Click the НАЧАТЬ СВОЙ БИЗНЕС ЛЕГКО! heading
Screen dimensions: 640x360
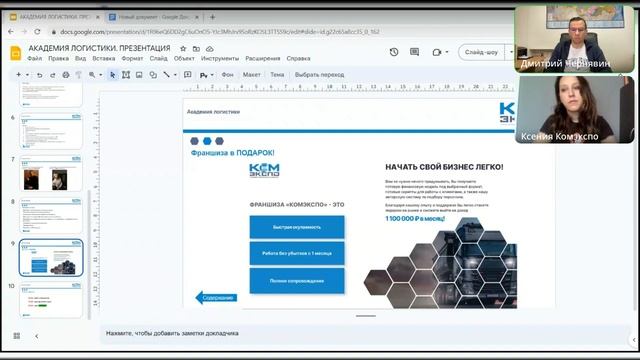(444, 167)
